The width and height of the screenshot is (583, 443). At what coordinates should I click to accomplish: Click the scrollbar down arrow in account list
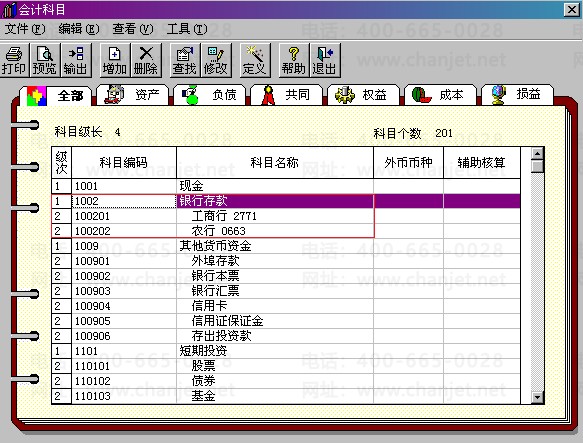click(x=538, y=397)
